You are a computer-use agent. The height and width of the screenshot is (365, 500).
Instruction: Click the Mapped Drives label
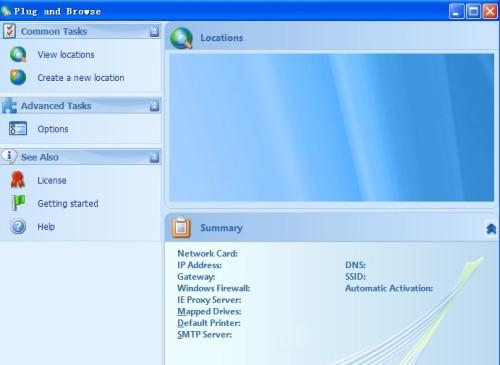(x=209, y=311)
